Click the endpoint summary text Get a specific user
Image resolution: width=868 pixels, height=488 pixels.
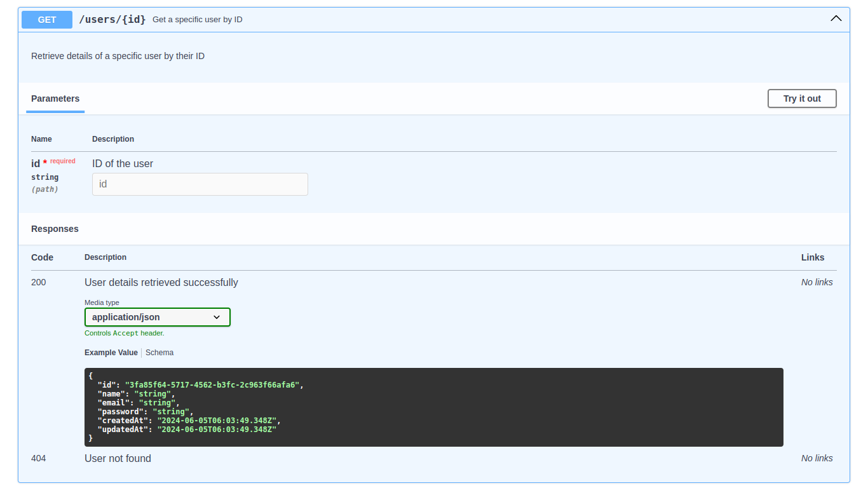pos(196,19)
